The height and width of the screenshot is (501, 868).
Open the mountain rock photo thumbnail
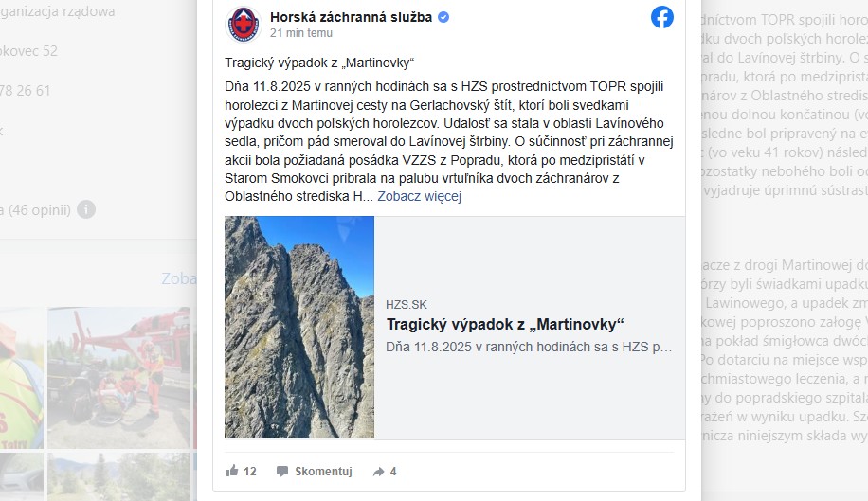pyautogui.click(x=299, y=328)
